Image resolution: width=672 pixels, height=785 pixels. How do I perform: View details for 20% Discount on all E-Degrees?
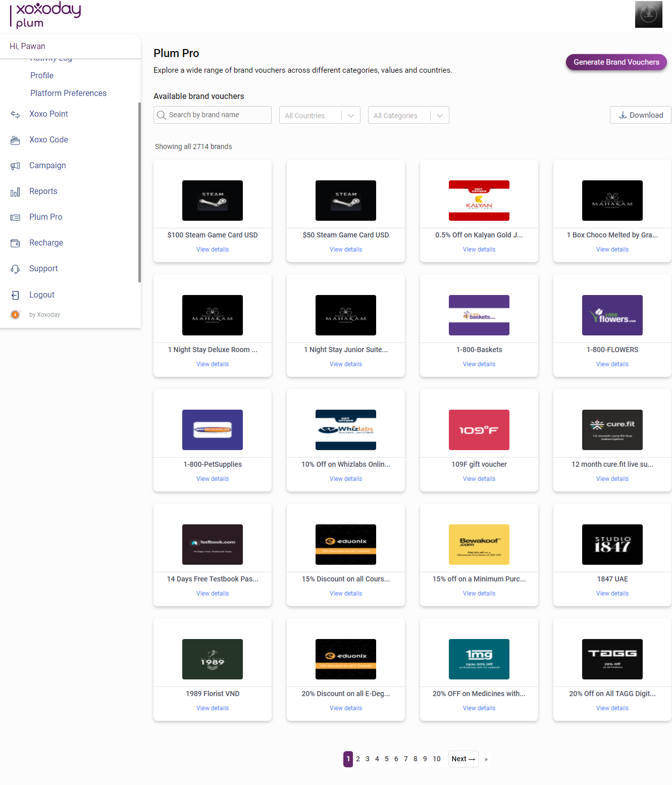click(346, 708)
